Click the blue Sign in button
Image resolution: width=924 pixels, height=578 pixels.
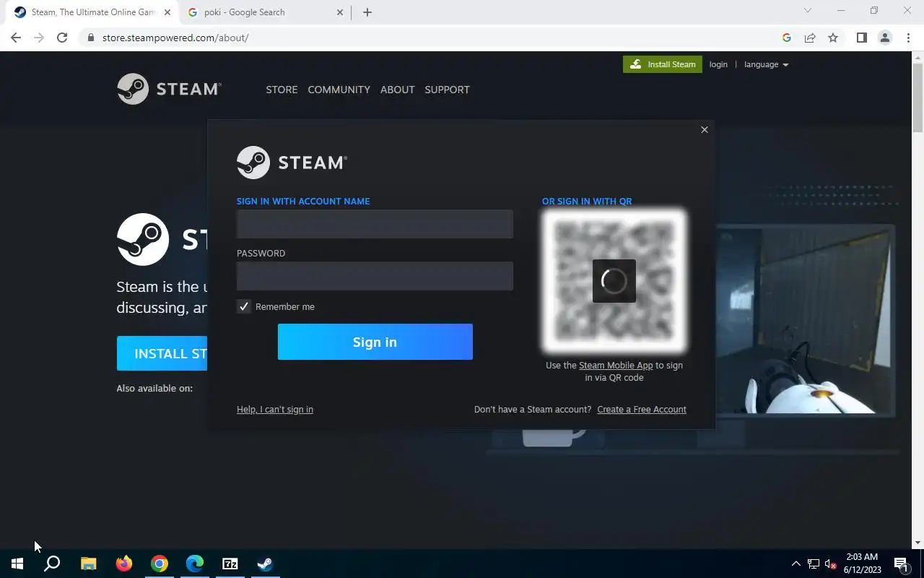375,342
